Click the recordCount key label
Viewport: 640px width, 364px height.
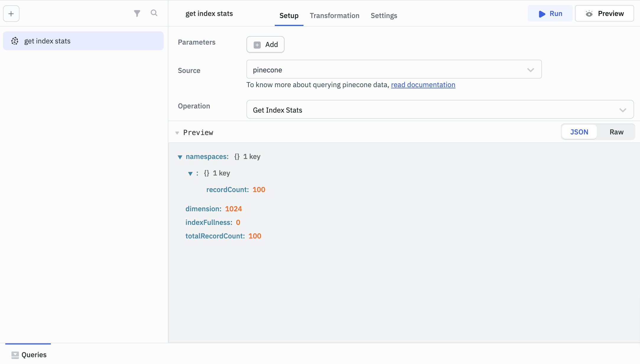coord(227,190)
